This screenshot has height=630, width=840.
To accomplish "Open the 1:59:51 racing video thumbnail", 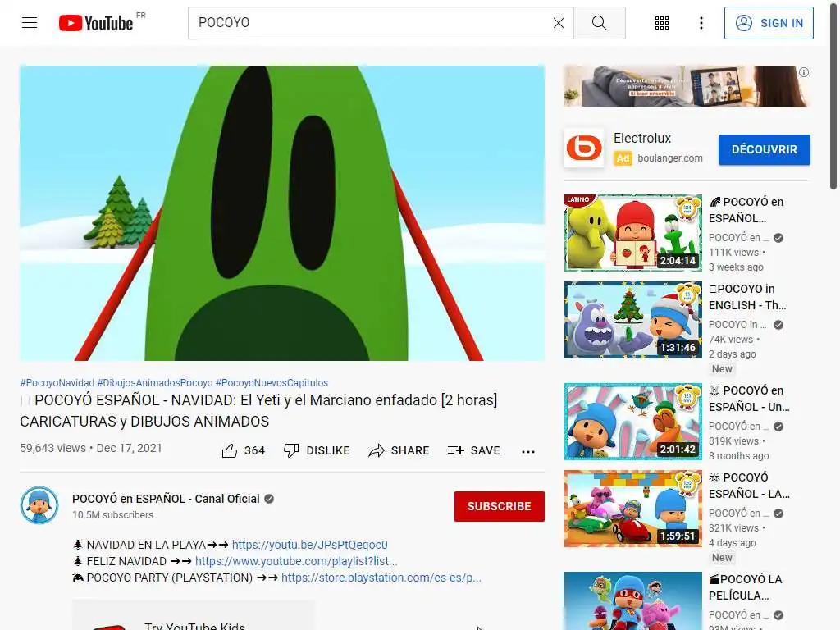I will [x=633, y=509].
